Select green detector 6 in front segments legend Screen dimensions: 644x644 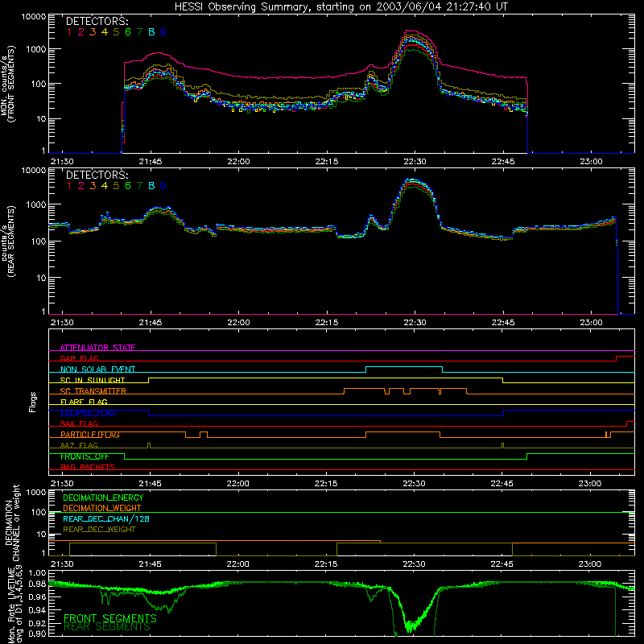[x=128, y=32]
